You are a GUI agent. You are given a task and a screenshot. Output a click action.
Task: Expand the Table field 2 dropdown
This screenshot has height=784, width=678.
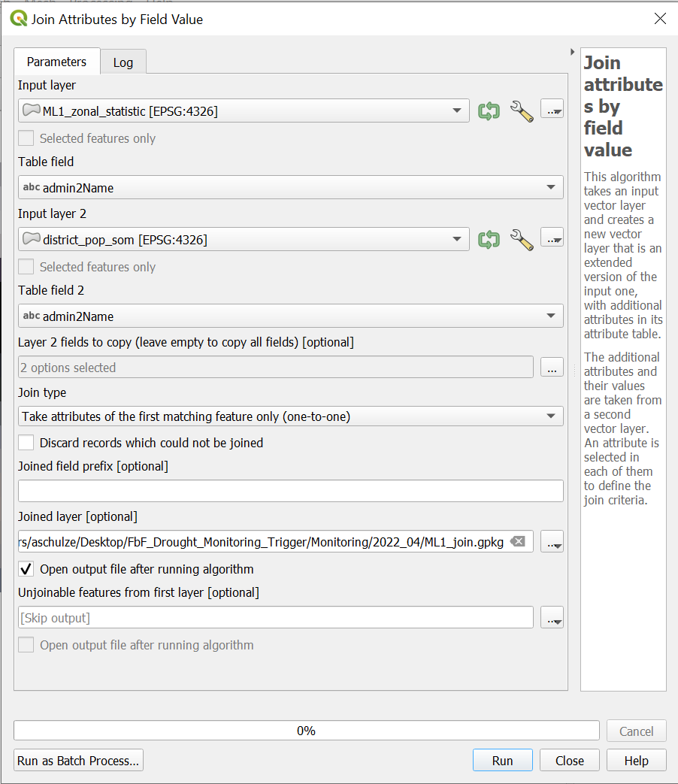coord(290,316)
